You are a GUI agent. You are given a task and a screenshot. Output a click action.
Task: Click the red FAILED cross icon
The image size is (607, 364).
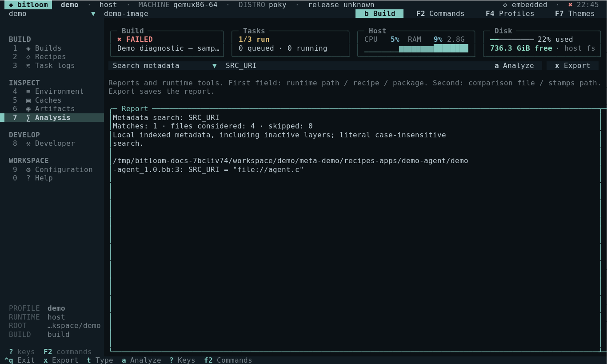click(120, 40)
